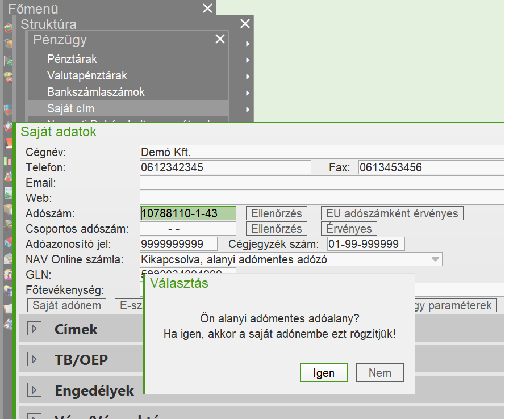
Task: Expand the TB/OEP section
Action: pyautogui.click(x=34, y=359)
